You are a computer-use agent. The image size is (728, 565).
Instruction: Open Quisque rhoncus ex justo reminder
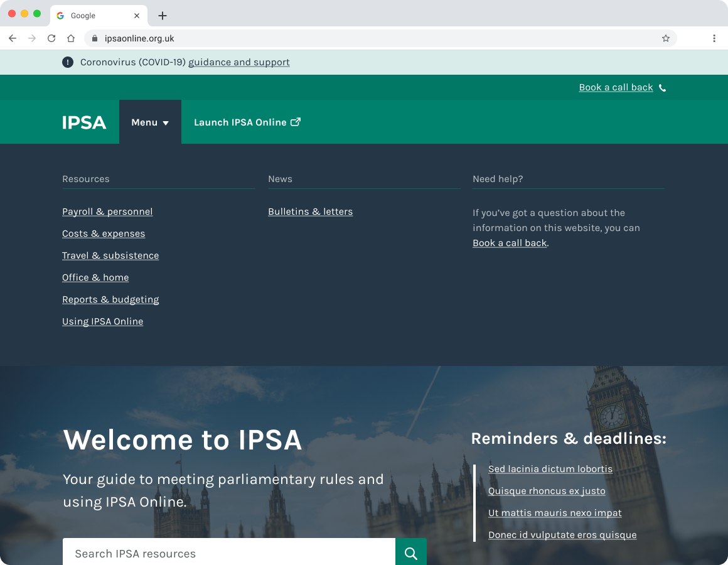tap(547, 491)
